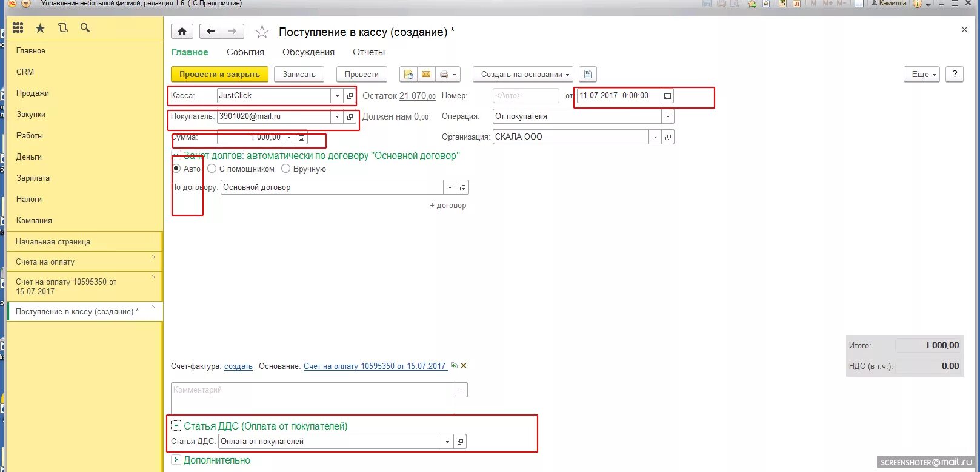Image resolution: width=980 pixels, height=472 pixels.
Task: Open the Основной договор contract record
Action: point(462,187)
